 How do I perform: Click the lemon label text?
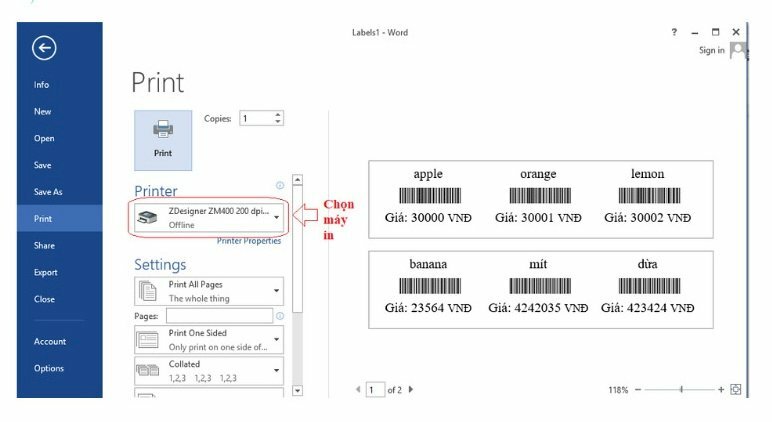pyautogui.click(x=647, y=173)
